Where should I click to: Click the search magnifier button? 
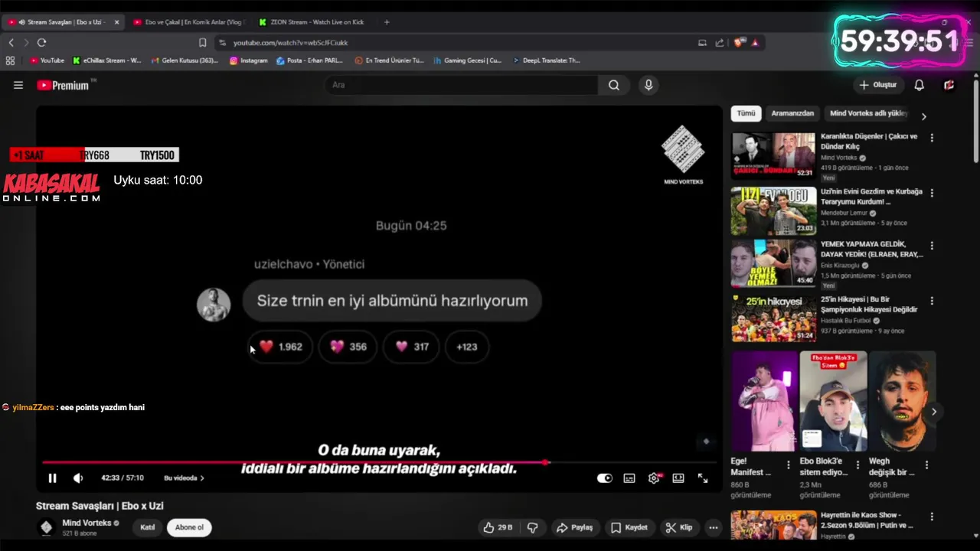tap(614, 85)
